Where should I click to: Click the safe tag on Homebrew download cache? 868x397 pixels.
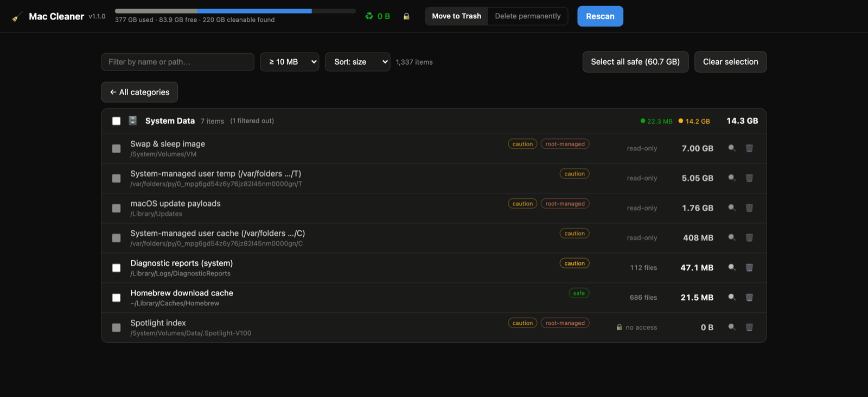point(579,293)
